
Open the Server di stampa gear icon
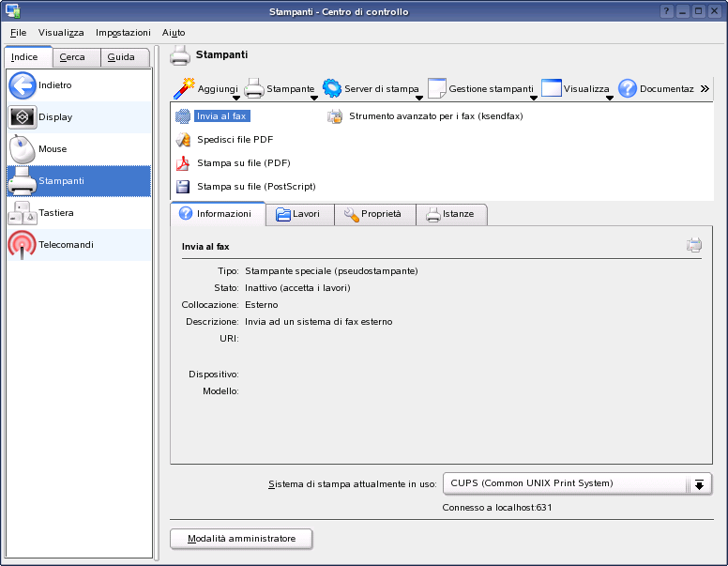[332, 88]
